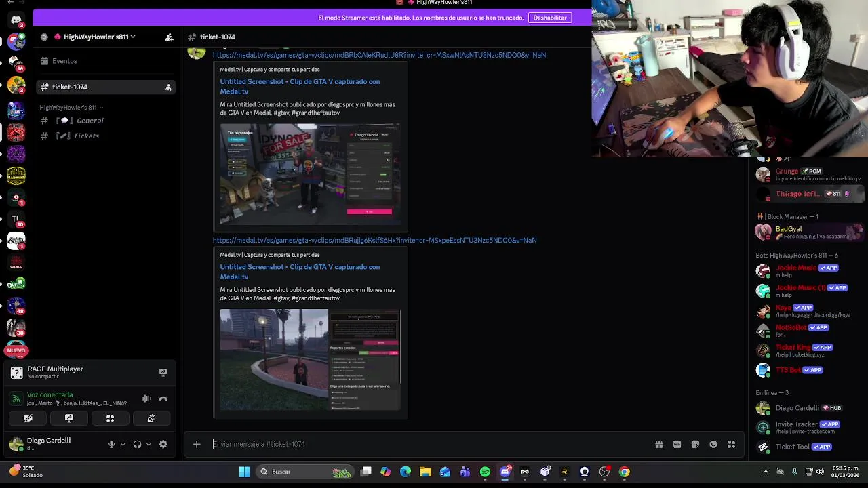Open Spotify from the taskbar

(x=485, y=472)
